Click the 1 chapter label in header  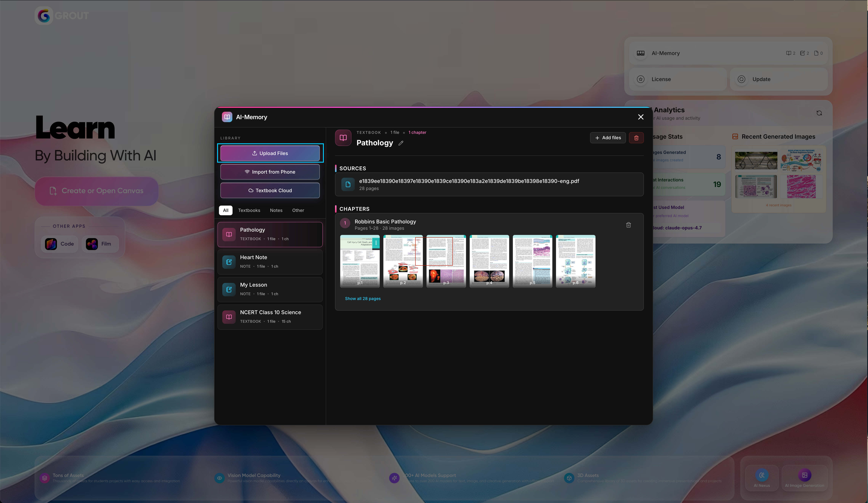(x=417, y=133)
